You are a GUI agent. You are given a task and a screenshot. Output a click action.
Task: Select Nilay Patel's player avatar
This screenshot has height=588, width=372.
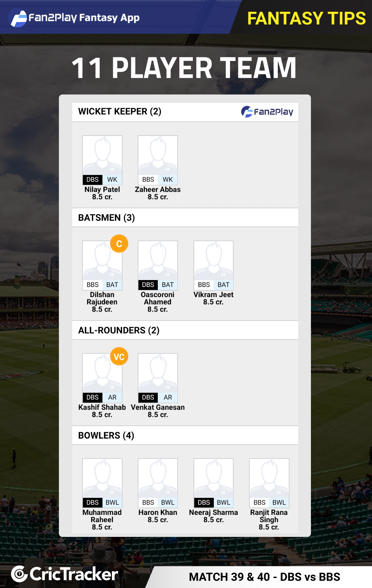coord(102,156)
